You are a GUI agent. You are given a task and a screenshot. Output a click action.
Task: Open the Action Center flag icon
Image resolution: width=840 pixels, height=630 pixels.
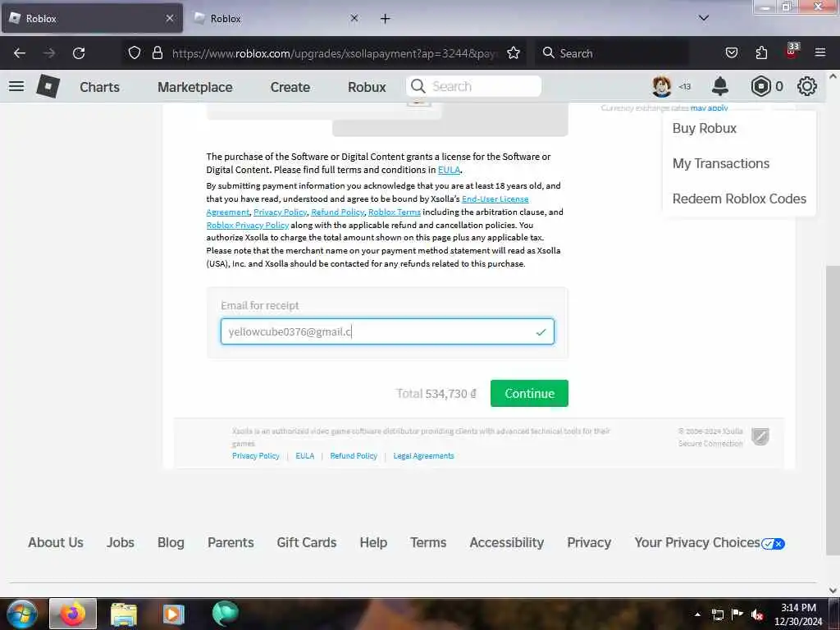(x=737, y=614)
